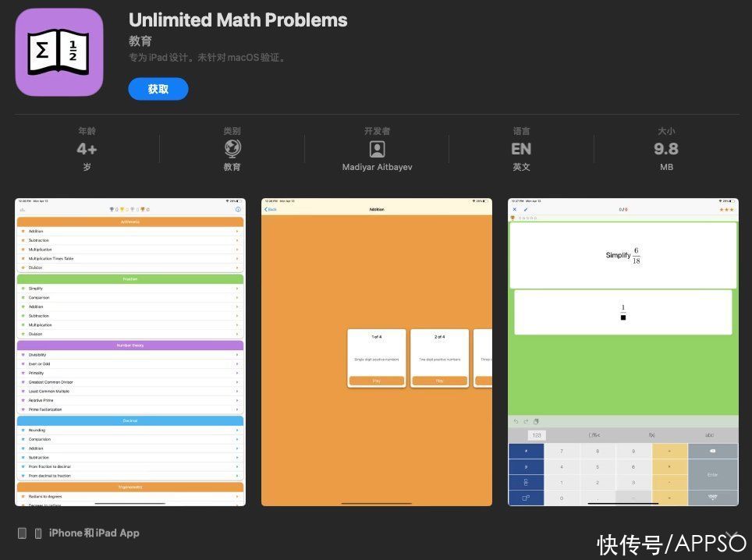Click the 开发者 column header
This screenshot has height=560, width=752.
[x=378, y=131]
